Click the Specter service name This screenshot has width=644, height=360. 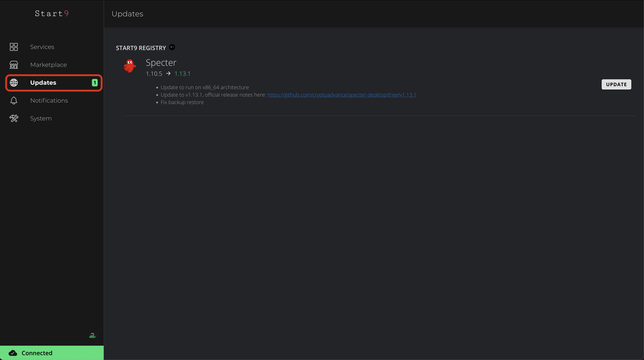click(161, 63)
